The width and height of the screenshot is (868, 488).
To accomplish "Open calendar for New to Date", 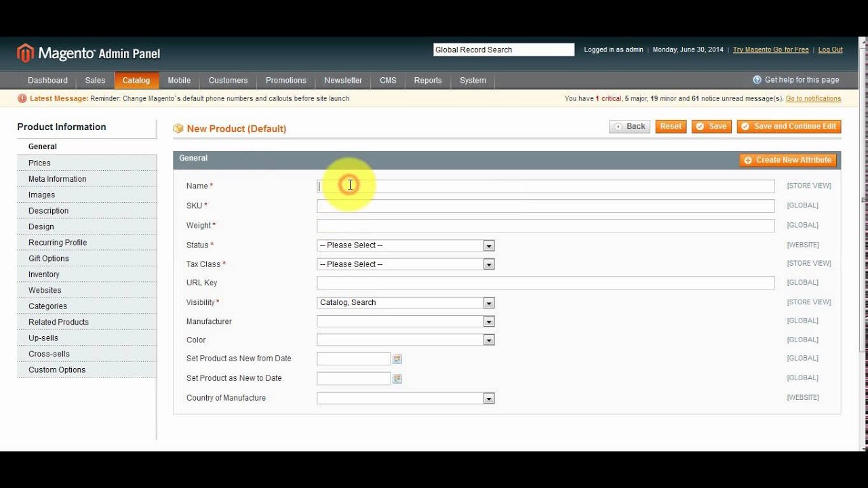I will click(x=397, y=379).
